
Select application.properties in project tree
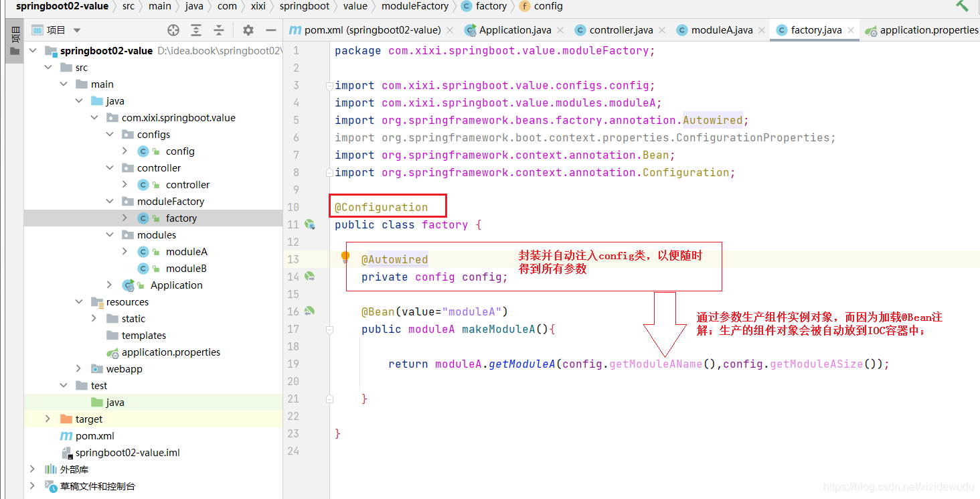pos(171,352)
